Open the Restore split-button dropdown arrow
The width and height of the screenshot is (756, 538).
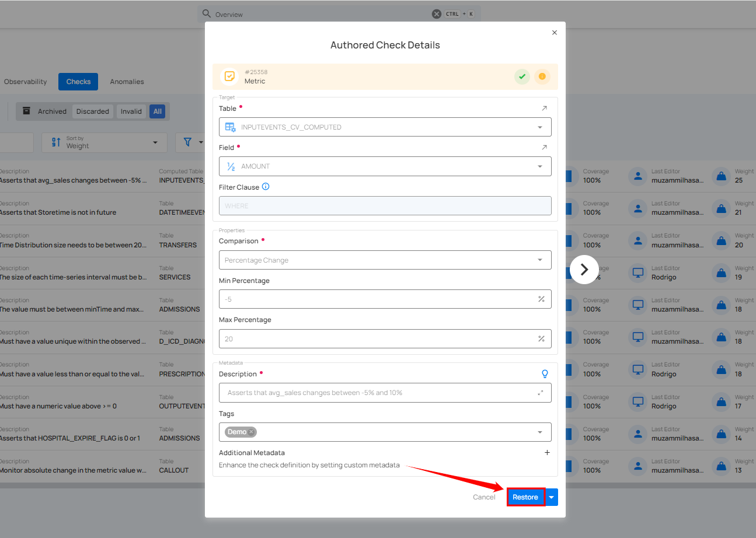552,497
